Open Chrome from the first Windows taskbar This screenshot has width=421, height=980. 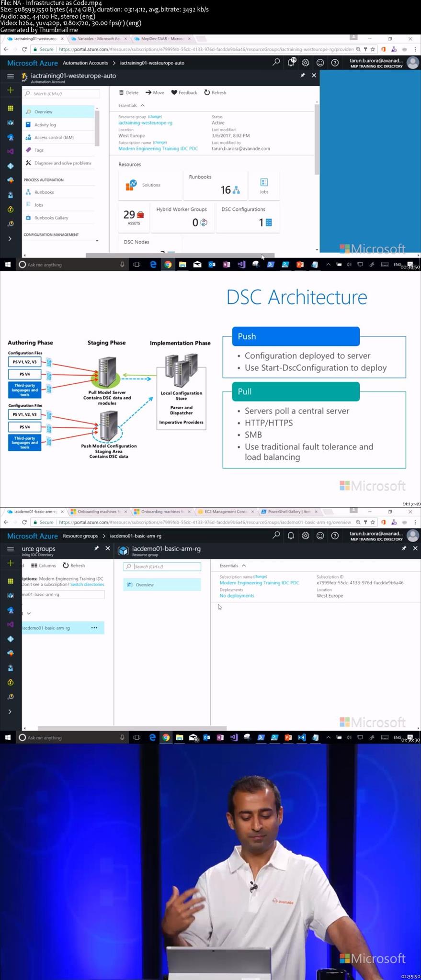tap(168, 264)
